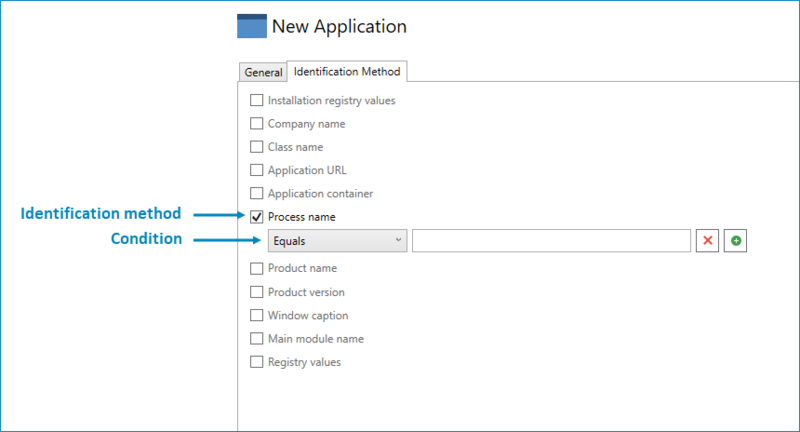Check the Product name option
This screenshot has height=432, width=800.
click(257, 268)
